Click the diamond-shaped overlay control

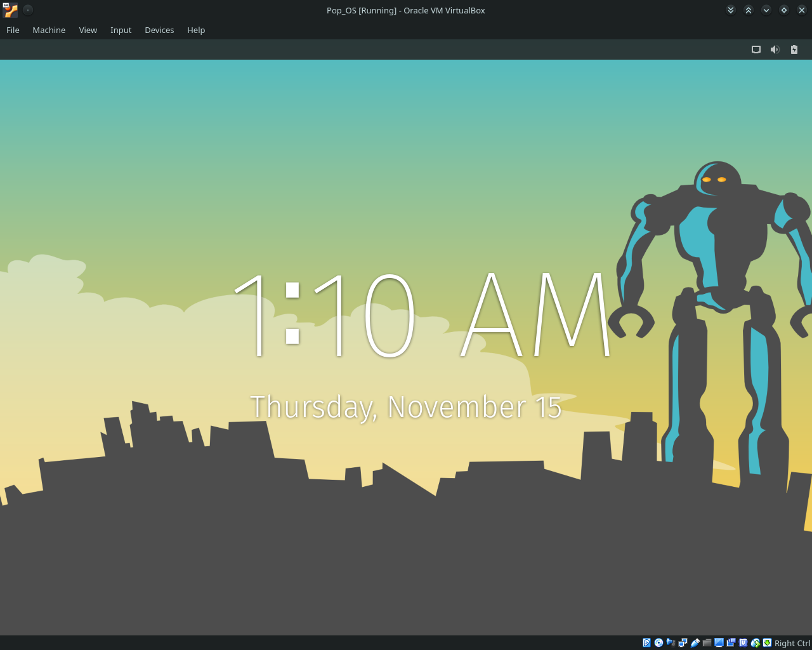pyautogui.click(x=783, y=10)
